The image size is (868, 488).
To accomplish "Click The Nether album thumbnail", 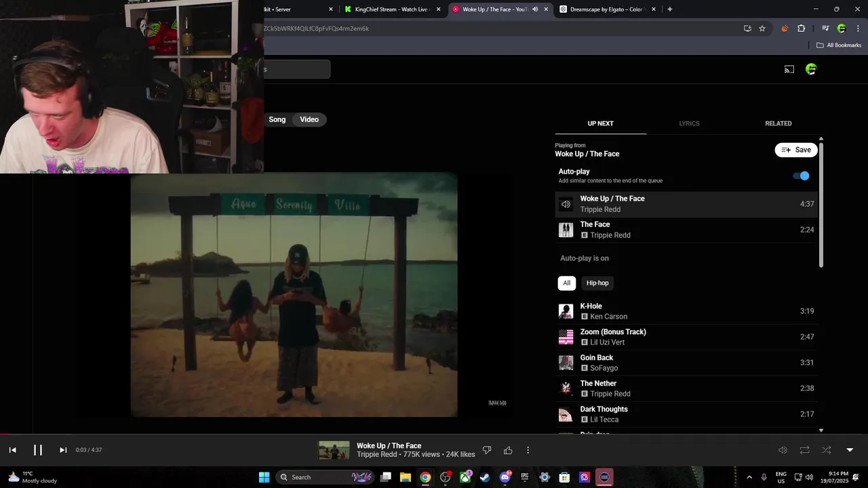I will click(566, 388).
